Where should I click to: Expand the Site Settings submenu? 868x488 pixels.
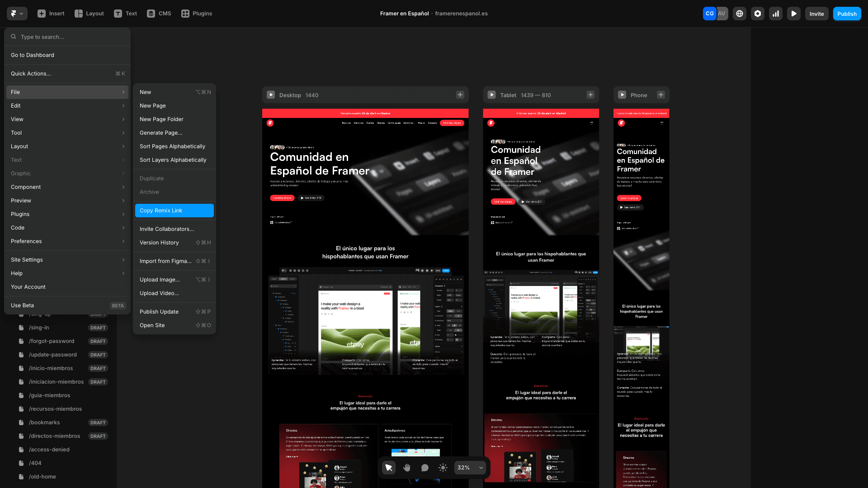67,260
